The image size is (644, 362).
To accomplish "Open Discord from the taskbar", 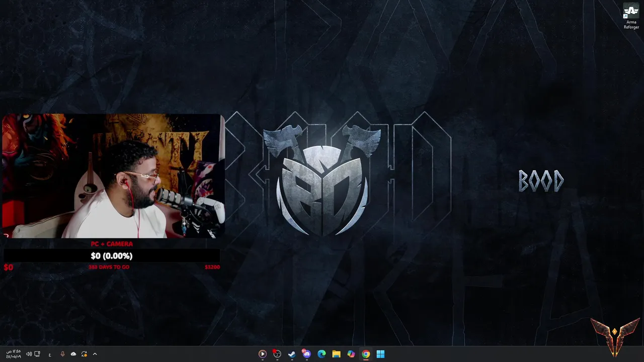I will [306, 354].
